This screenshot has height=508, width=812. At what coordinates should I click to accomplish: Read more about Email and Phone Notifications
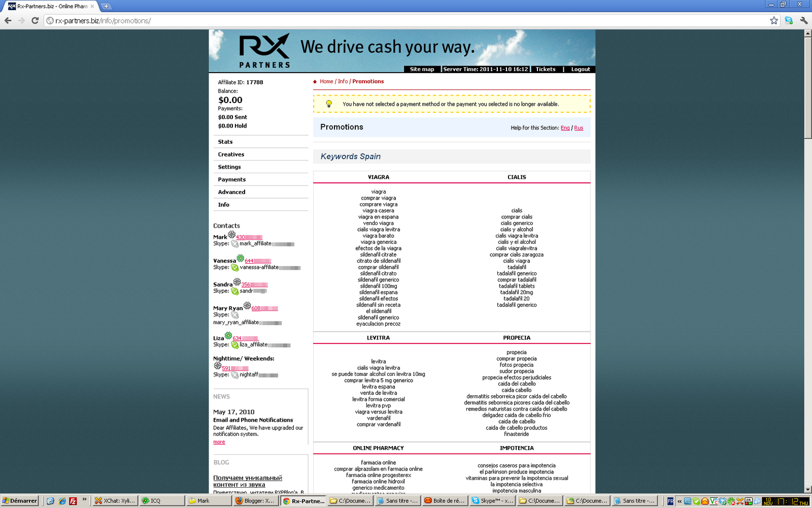point(219,442)
